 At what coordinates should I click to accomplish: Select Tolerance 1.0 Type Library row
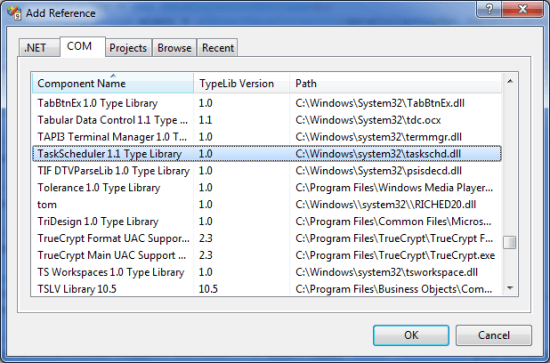pos(267,187)
